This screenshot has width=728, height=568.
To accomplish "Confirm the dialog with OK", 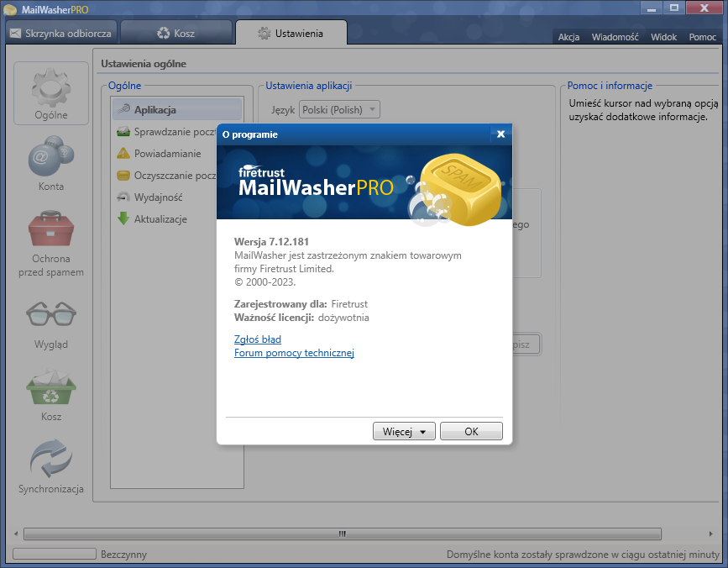I will tap(471, 431).
